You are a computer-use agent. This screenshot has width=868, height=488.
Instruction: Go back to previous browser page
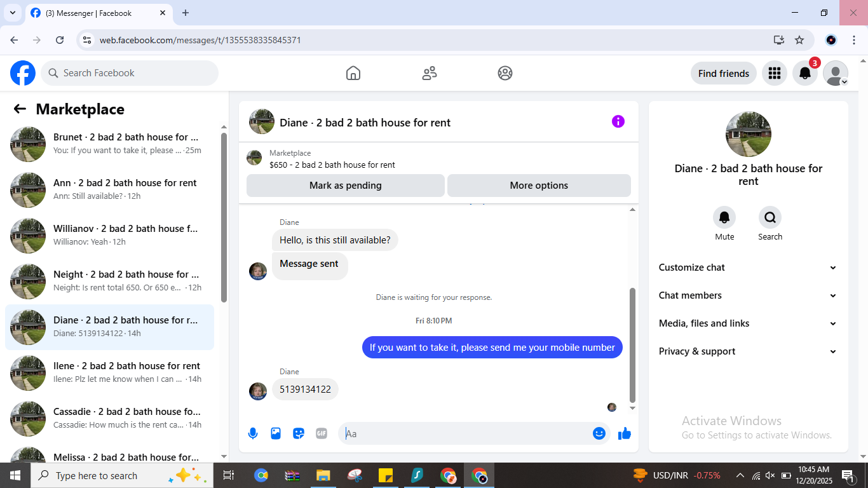[14, 40]
